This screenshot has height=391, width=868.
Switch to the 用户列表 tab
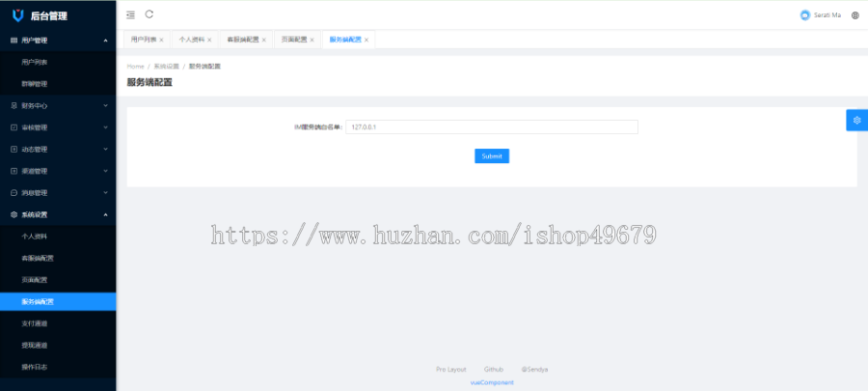coord(144,40)
